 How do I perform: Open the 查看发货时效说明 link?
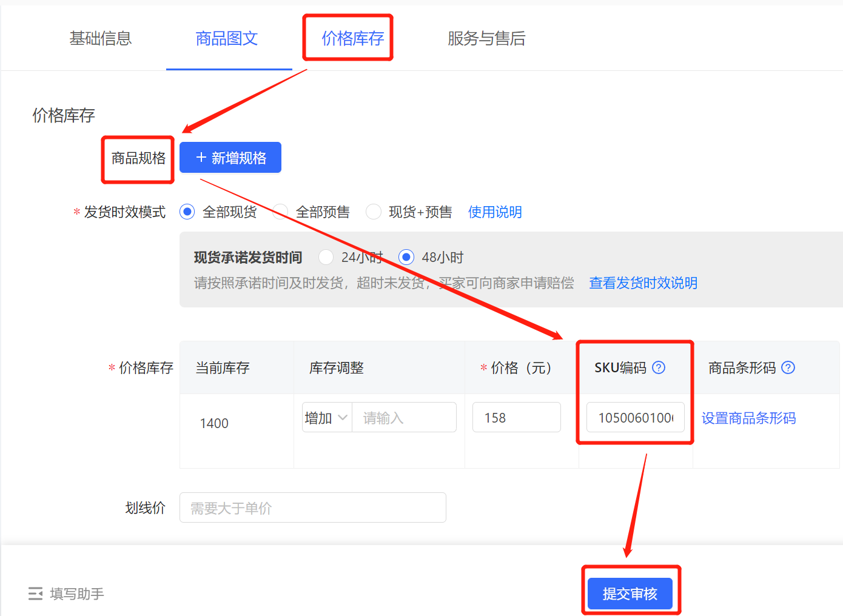tap(643, 283)
